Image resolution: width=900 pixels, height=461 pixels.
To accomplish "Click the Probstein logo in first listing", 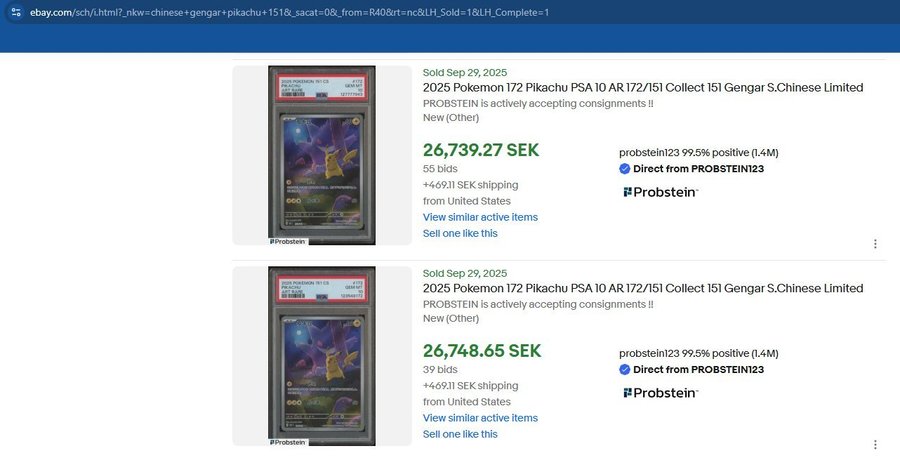I will click(x=660, y=192).
